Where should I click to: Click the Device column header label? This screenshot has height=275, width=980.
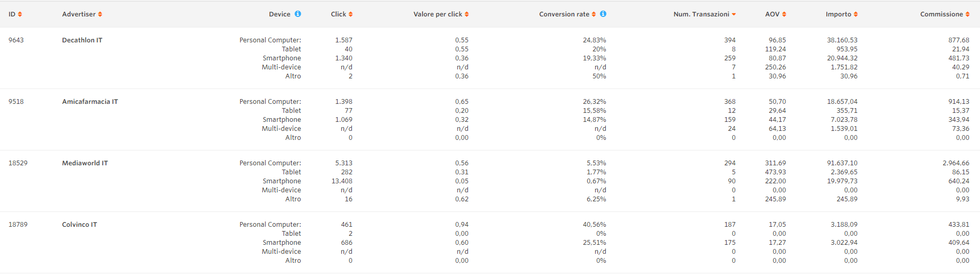click(x=279, y=14)
